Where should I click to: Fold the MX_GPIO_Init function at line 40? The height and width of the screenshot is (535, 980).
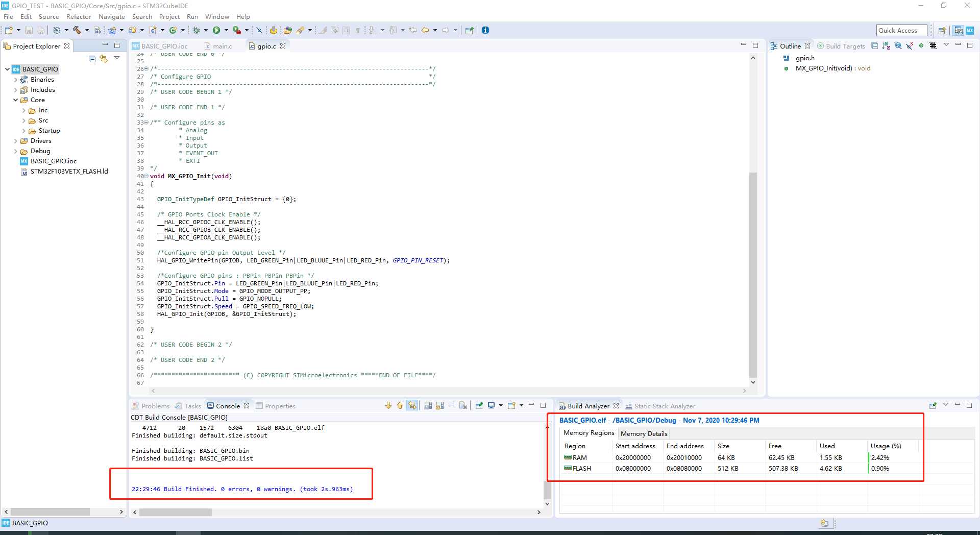146,176
